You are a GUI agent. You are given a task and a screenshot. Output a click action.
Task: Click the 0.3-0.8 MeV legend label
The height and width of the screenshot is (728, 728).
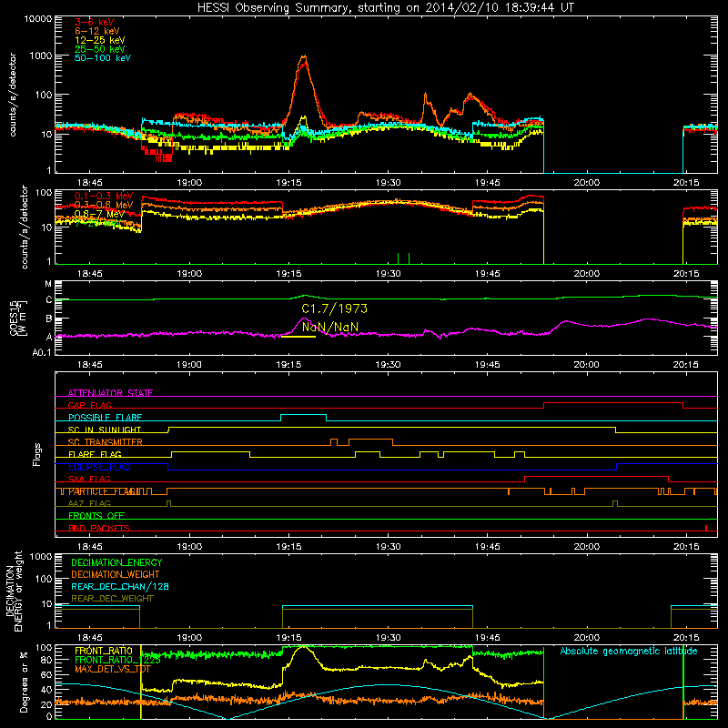104,205
